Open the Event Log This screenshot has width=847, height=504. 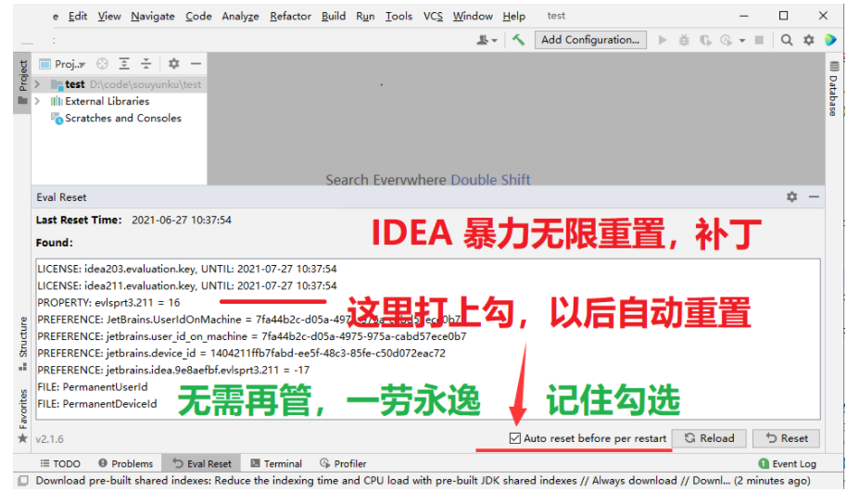pyautogui.click(x=788, y=463)
